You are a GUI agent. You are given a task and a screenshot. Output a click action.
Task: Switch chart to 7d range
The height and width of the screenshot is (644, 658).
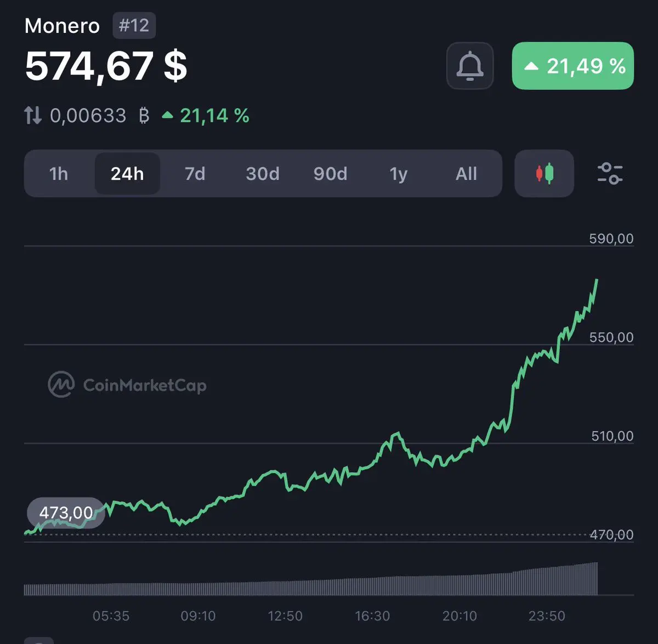195,174
